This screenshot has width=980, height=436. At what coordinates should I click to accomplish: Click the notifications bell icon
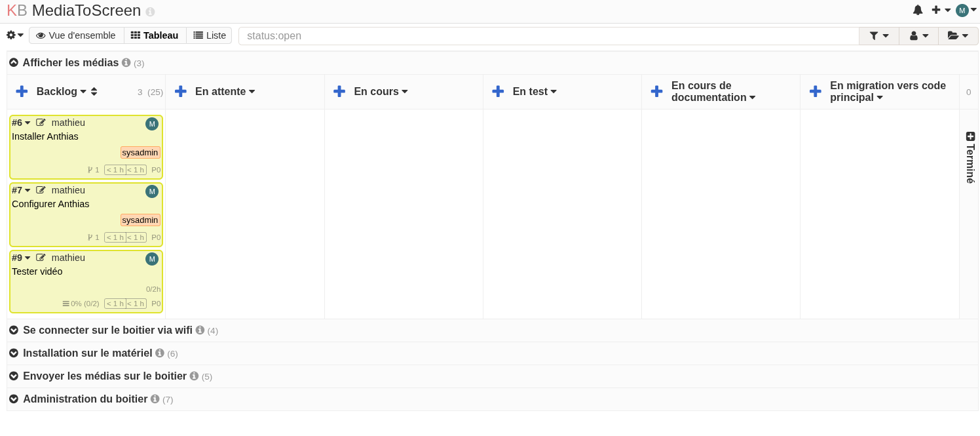[x=918, y=10]
